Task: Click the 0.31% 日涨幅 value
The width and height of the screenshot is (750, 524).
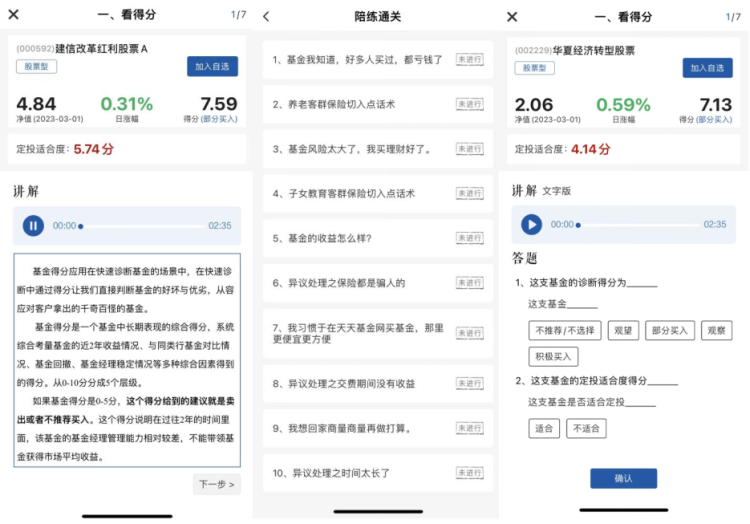Action: click(x=127, y=104)
